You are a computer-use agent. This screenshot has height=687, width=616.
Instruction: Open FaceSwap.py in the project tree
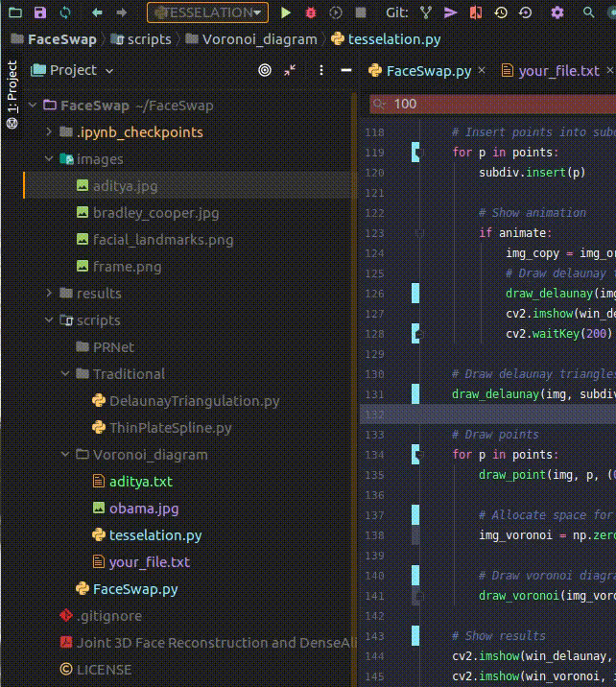(x=135, y=589)
